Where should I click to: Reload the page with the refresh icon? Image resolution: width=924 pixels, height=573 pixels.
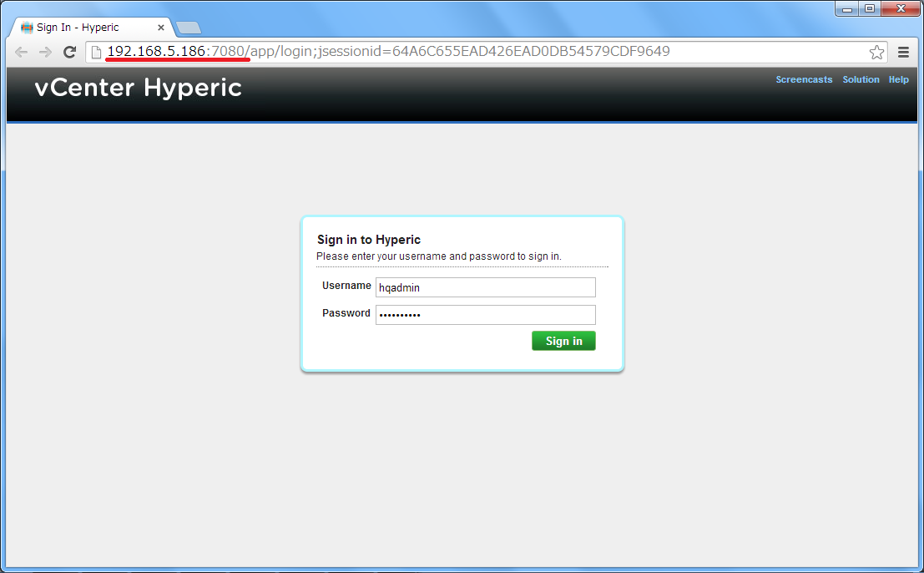point(69,52)
